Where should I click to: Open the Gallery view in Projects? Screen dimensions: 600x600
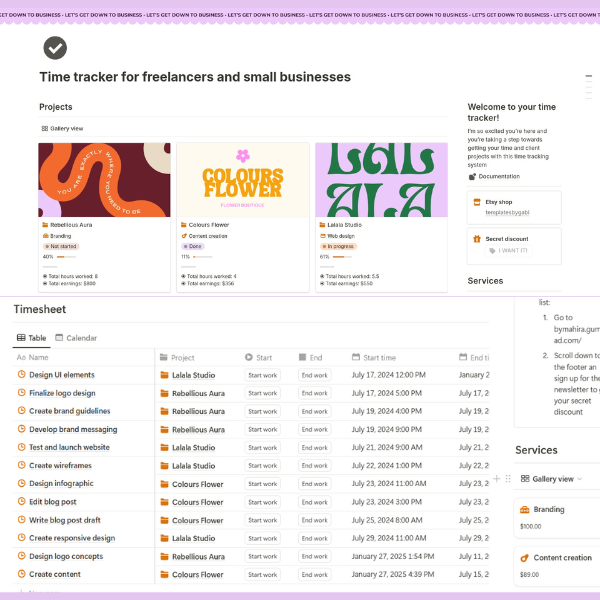62,129
